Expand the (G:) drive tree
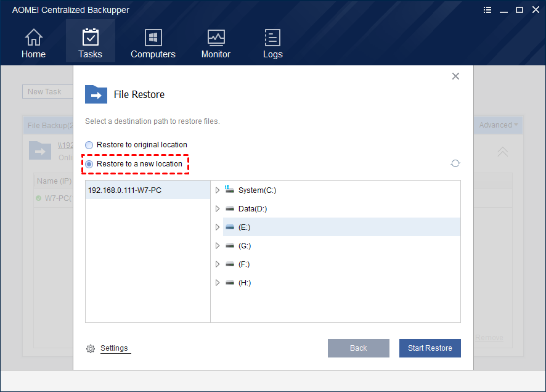 218,245
